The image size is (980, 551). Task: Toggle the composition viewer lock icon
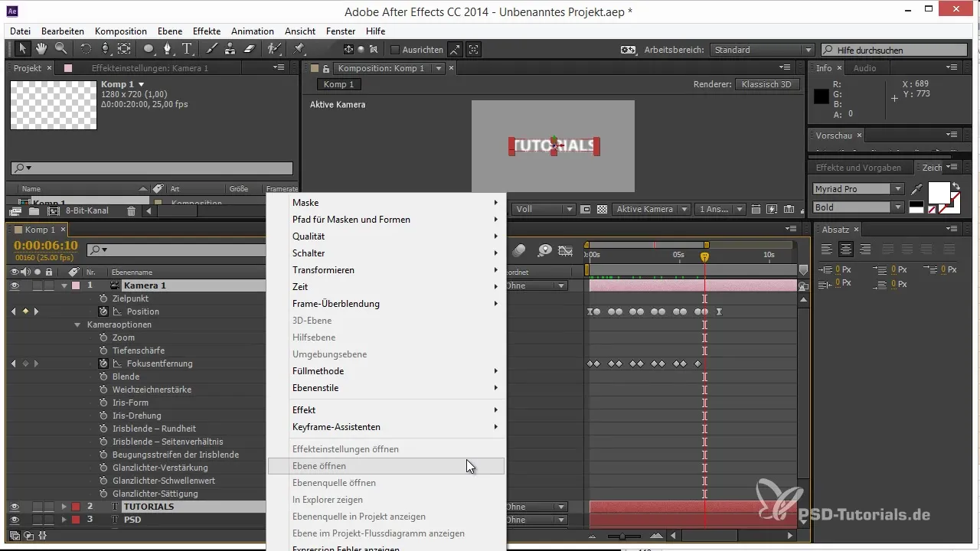[x=326, y=68]
